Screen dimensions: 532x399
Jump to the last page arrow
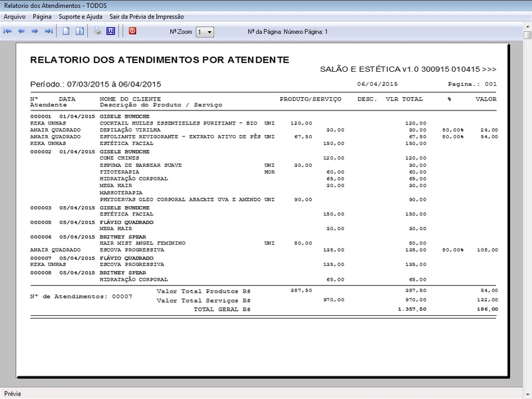pos(48,31)
